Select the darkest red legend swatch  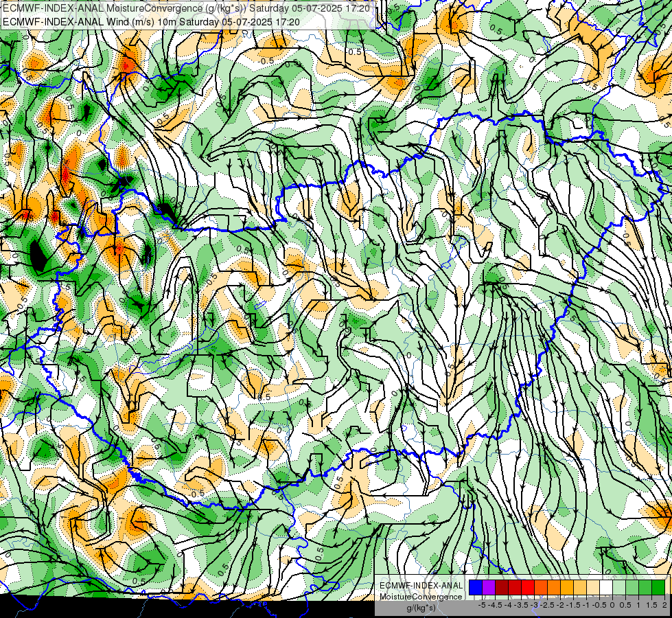(502, 587)
